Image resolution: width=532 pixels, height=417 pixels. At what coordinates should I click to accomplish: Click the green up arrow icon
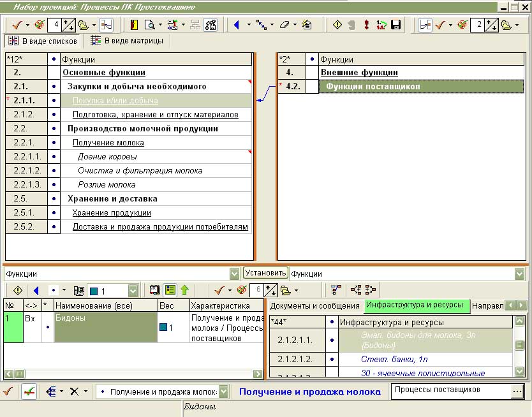pyautogui.click(x=185, y=290)
